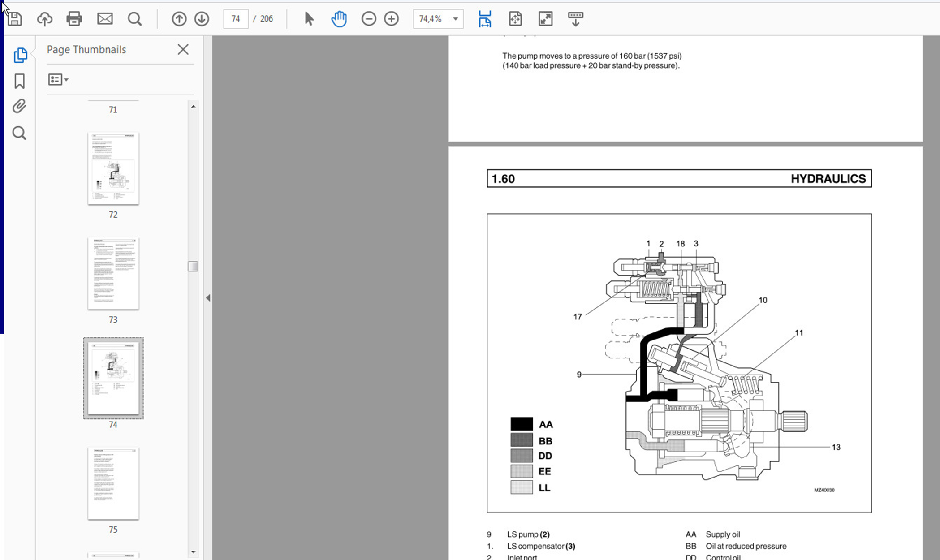Activate the Hand pan tool
This screenshot has height=560, width=940.
click(x=339, y=19)
